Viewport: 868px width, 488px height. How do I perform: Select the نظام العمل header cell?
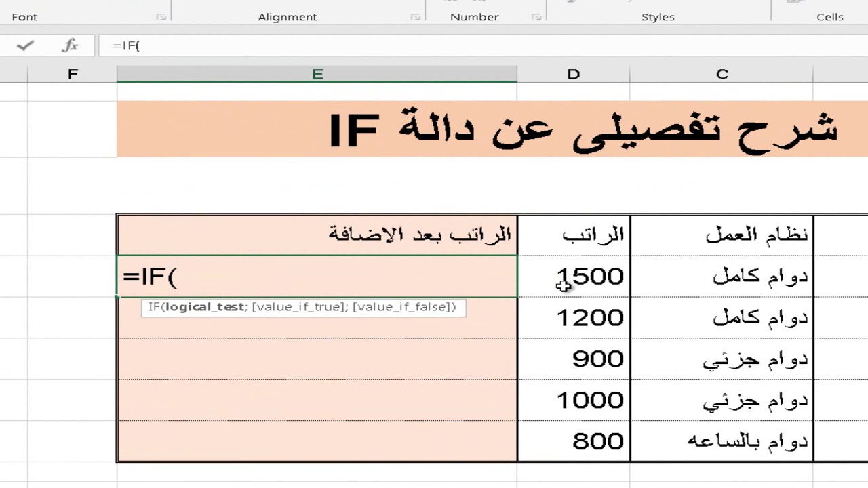coord(722,235)
